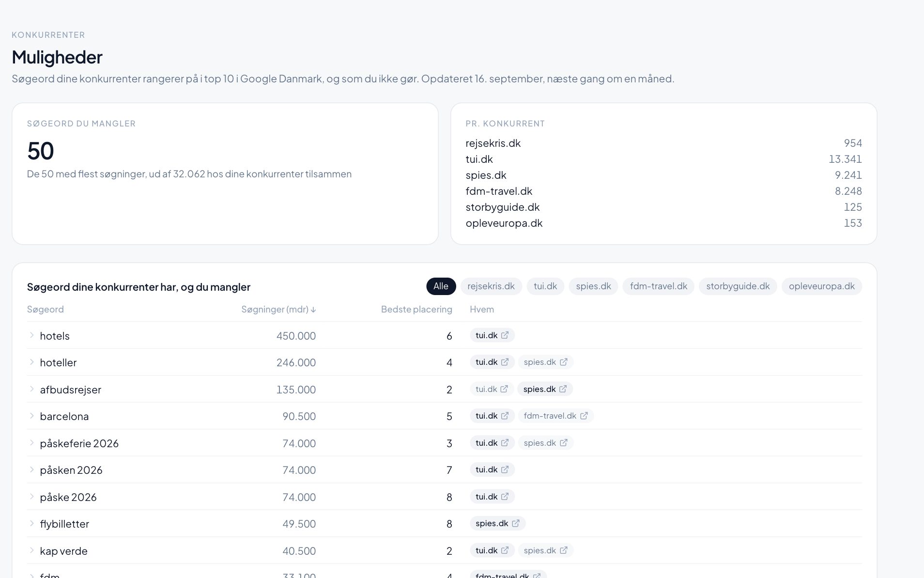The height and width of the screenshot is (578, 924).
Task: Filter by storbyguide.dk competitor tab
Action: pos(738,286)
